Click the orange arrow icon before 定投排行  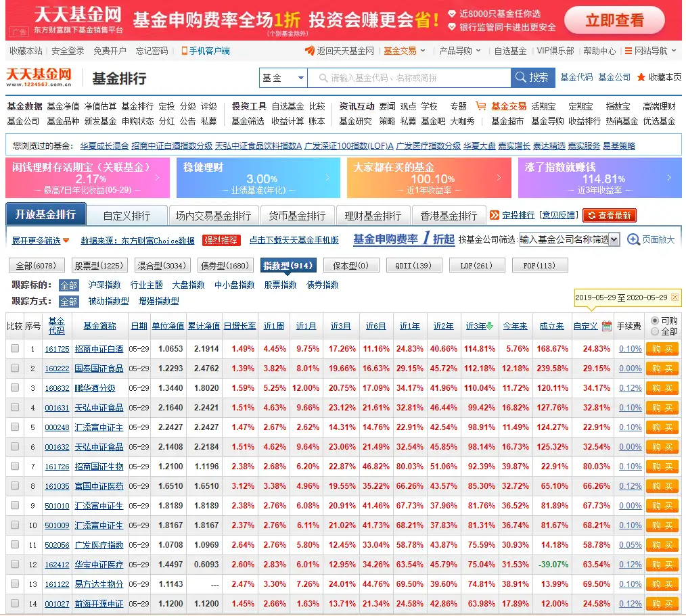coord(495,214)
